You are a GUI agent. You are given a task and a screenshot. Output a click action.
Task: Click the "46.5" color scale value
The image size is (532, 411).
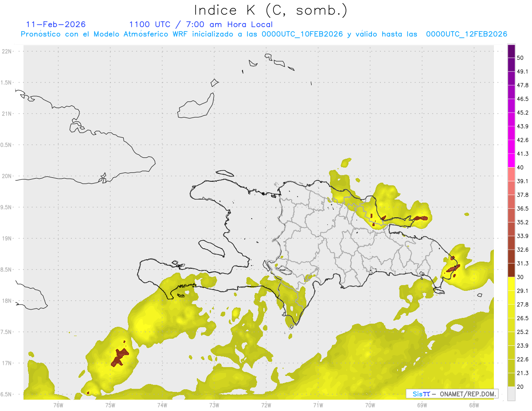(x=523, y=99)
